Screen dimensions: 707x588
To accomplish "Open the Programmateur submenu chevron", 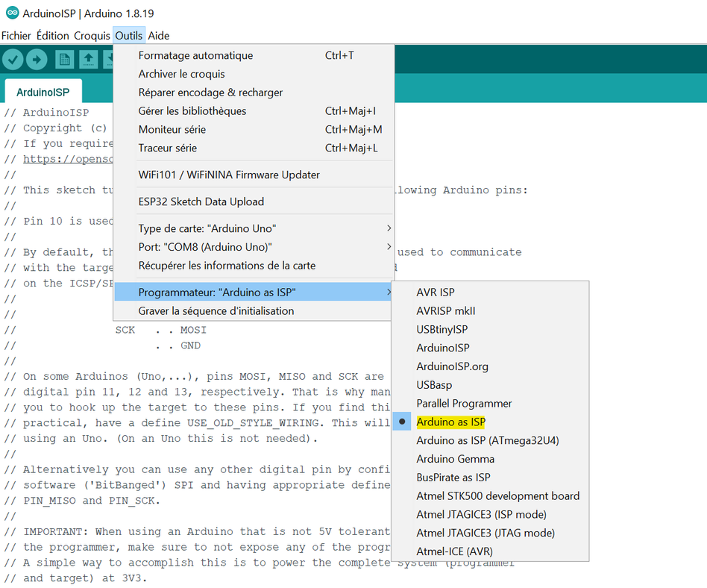I will tap(389, 292).
